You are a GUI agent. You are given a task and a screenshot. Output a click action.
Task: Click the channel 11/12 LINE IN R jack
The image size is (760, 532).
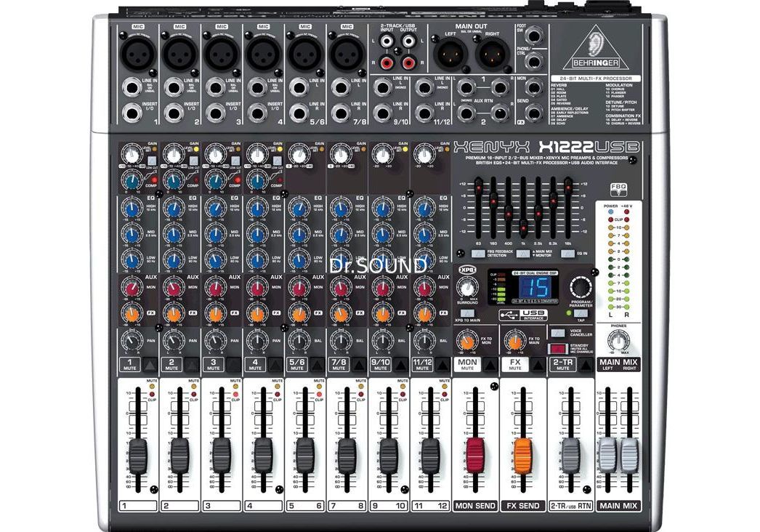coord(424,114)
